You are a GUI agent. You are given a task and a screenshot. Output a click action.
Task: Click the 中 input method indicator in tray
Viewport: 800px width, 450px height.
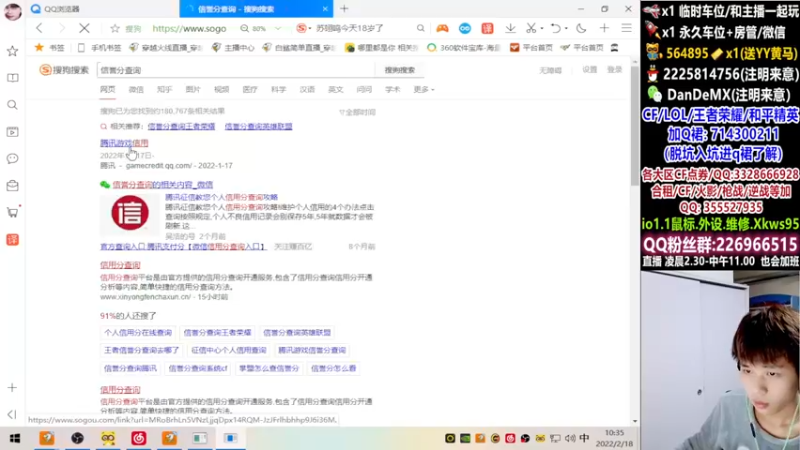[x=584, y=438]
